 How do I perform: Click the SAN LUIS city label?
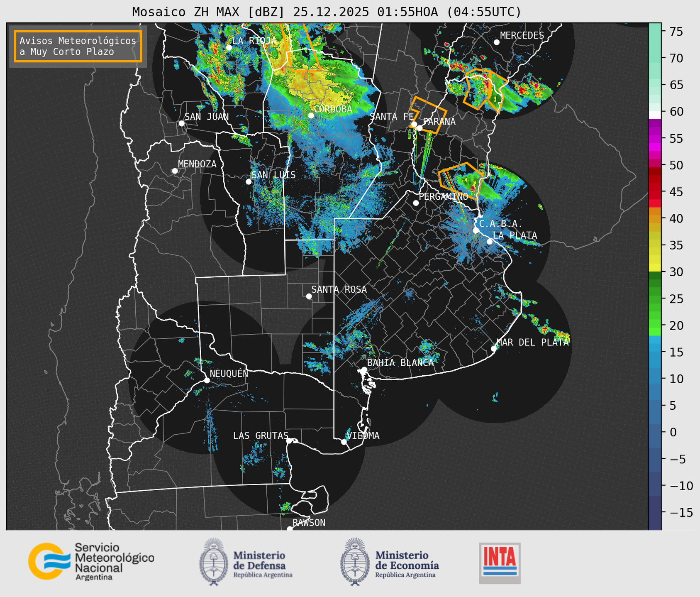click(273, 175)
